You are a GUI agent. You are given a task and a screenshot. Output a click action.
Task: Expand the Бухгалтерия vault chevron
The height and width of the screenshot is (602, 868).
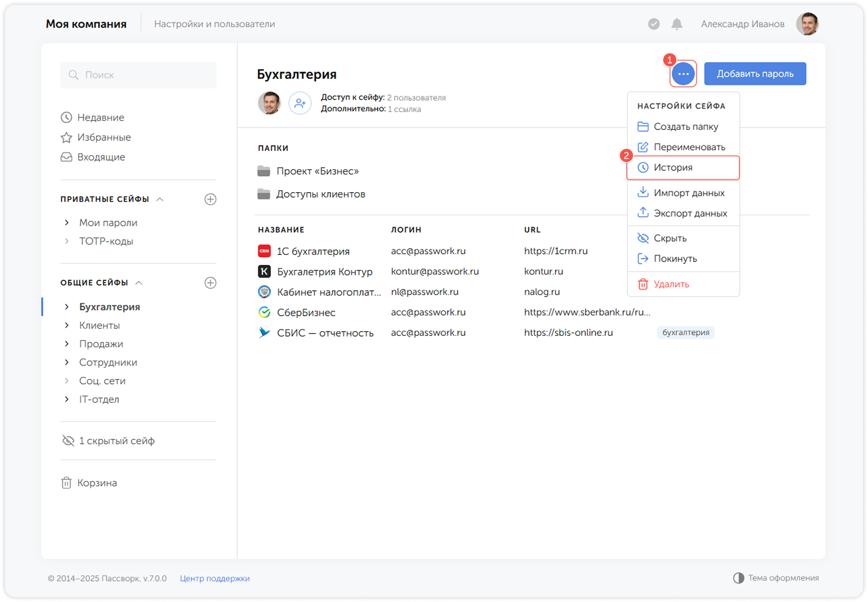67,307
